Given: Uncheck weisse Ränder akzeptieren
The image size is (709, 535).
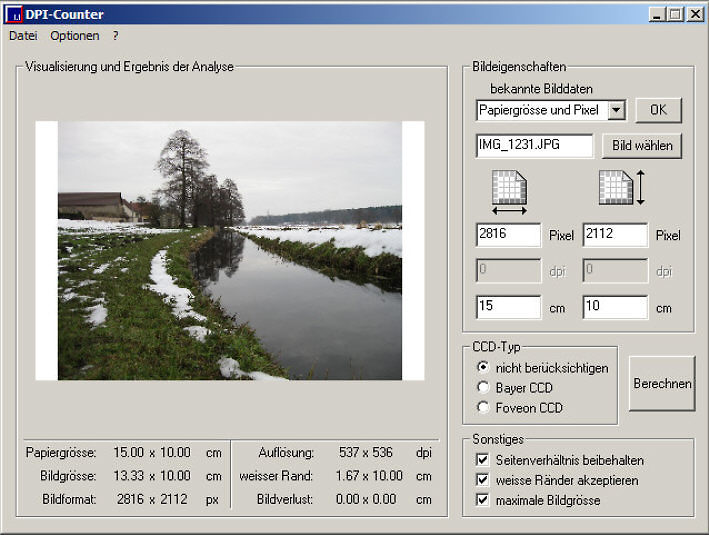Looking at the screenshot, I should [x=483, y=480].
